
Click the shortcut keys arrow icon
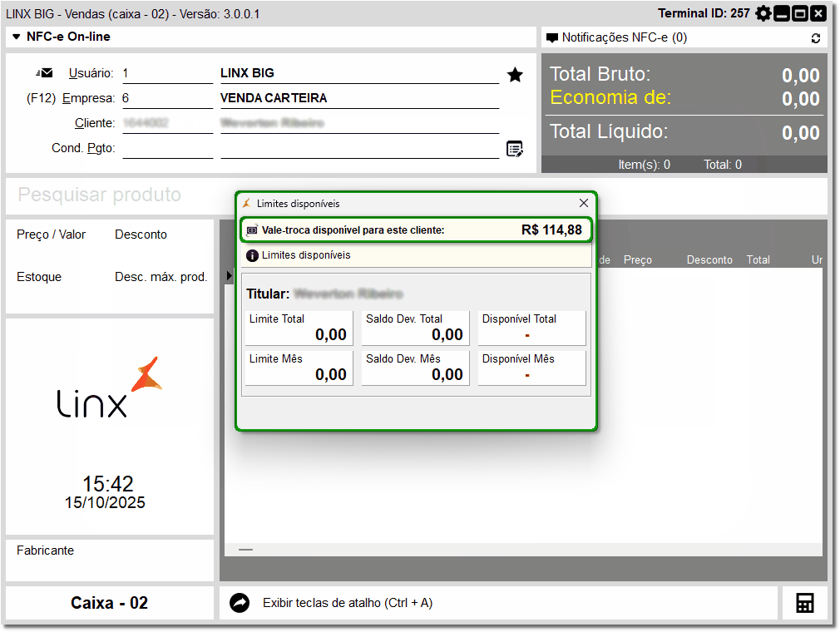[240, 603]
